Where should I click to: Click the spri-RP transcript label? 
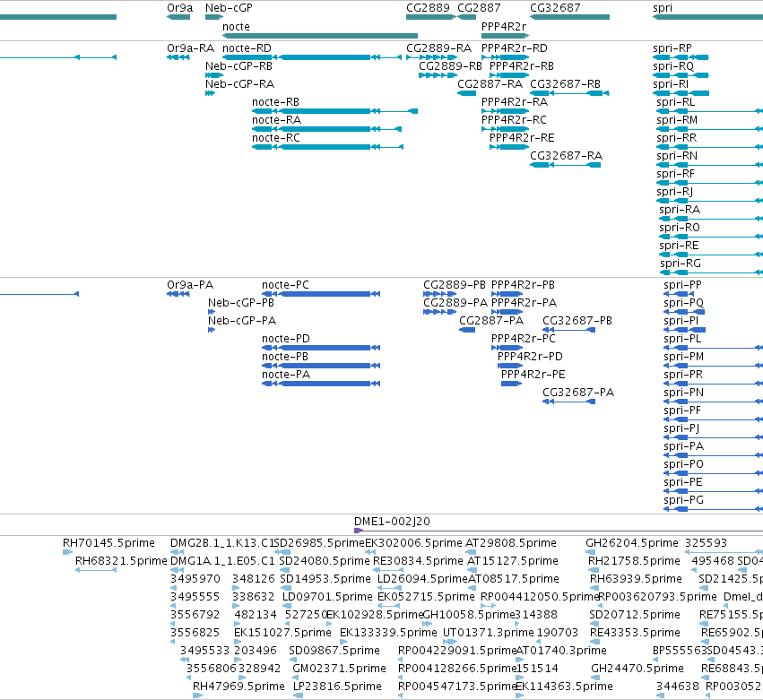(672, 48)
